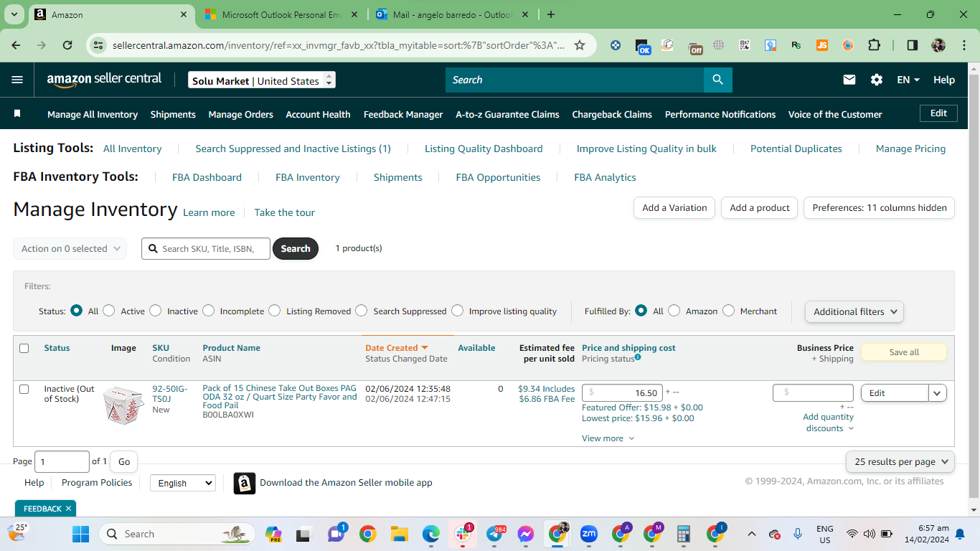Choose Fulfilled By Amazon radio
The image size is (980, 551).
(674, 311)
